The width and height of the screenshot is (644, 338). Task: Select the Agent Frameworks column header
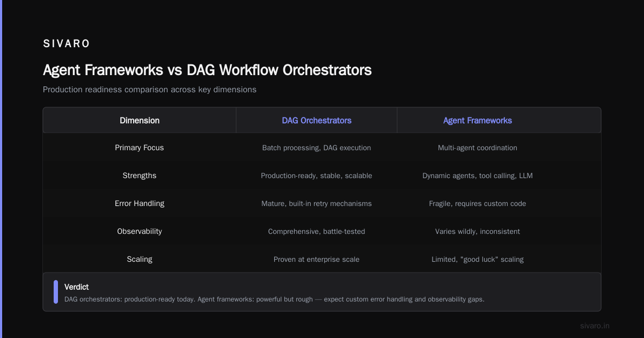coord(478,121)
